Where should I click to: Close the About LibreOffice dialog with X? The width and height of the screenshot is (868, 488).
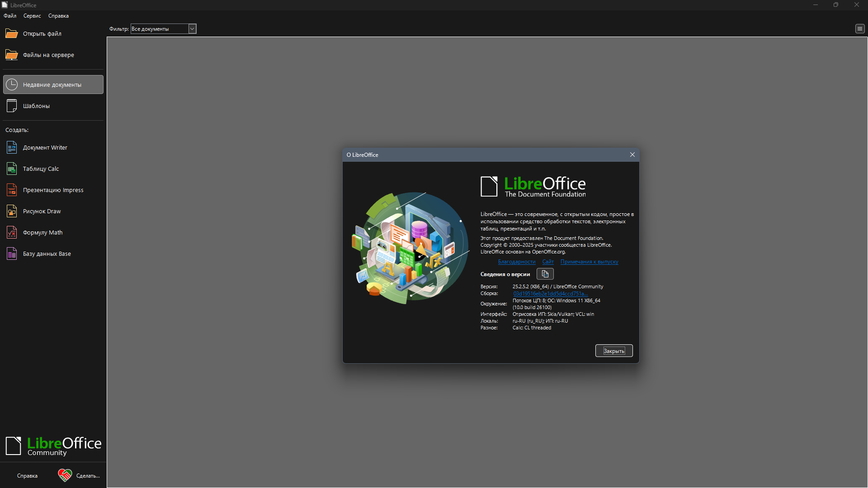(x=632, y=155)
